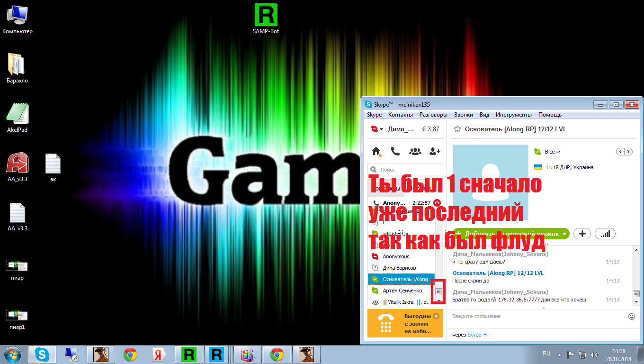Click the previous arrow in contact header
The width and height of the screenshot is (644, 364).
click(x=620, y=152)
